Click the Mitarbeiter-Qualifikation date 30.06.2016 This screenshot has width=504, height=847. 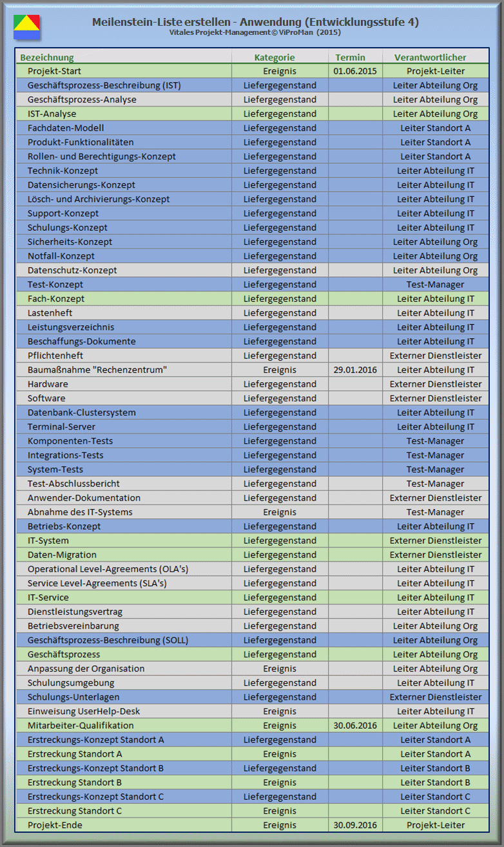(x=355, y=726)
